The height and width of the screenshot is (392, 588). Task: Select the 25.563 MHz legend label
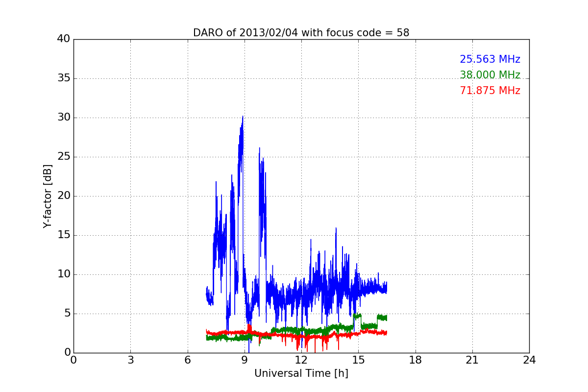tap(490, 59)
